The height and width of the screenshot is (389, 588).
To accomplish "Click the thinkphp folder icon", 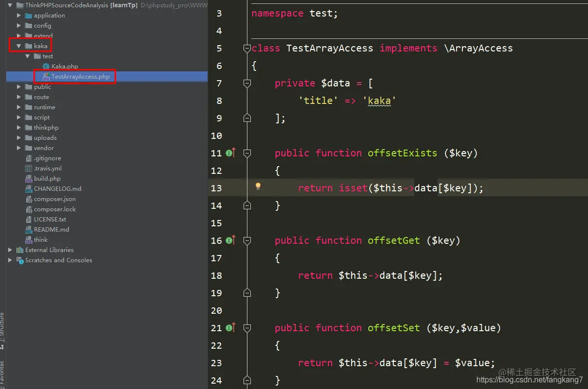I will coord(28,128).
